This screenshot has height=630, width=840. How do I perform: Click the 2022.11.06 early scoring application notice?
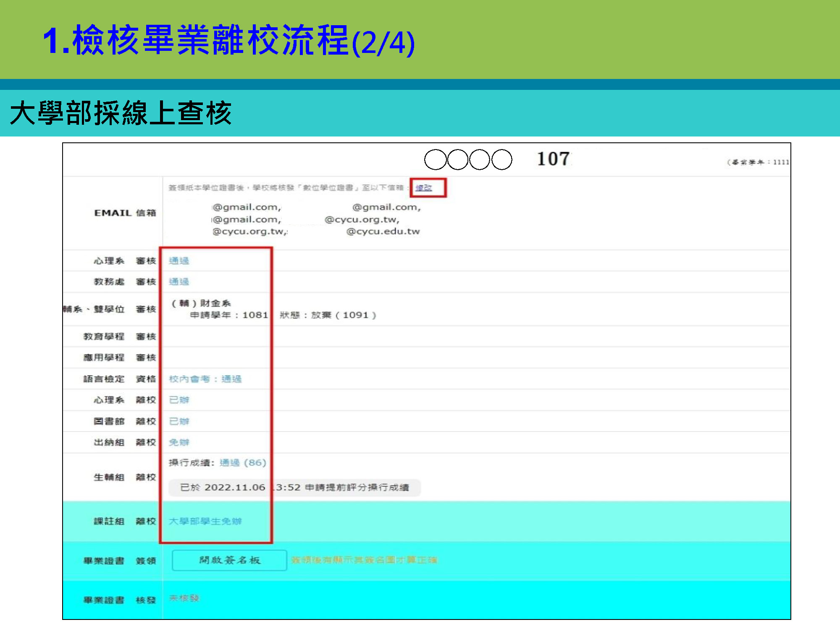tap(294, 488)
